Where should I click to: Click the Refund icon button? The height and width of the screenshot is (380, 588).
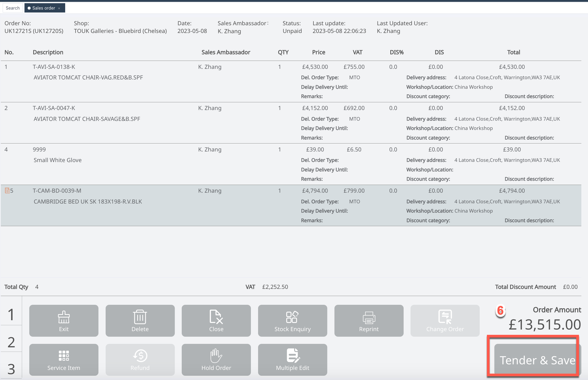140,360
